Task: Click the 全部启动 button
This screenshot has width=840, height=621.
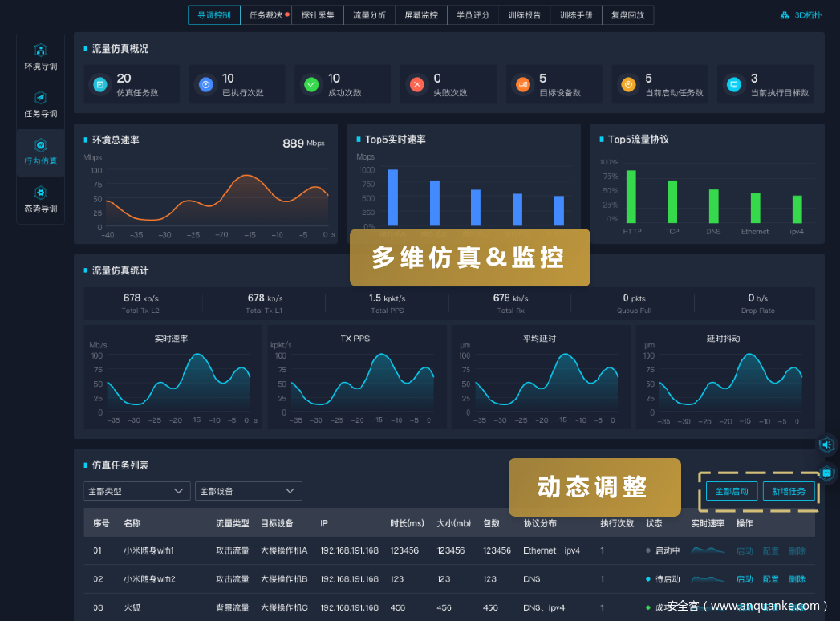Action: pyautogui.click(x=731, y=491)
